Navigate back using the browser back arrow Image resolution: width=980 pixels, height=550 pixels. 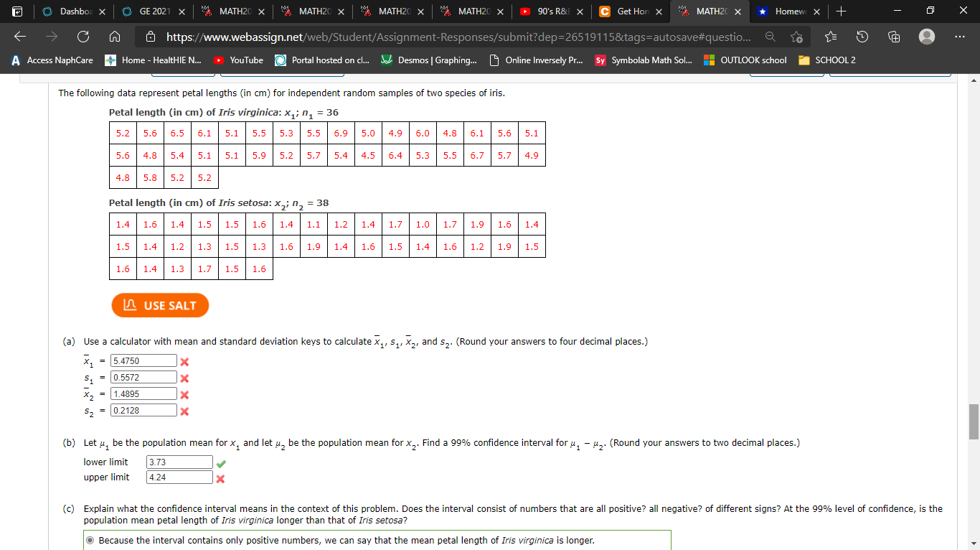(19, 36)
